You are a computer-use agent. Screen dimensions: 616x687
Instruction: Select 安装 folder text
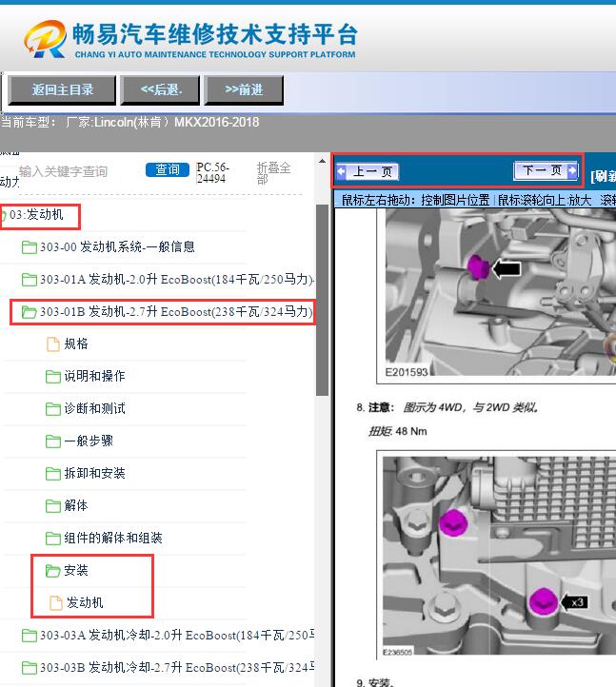click(76, 570)
